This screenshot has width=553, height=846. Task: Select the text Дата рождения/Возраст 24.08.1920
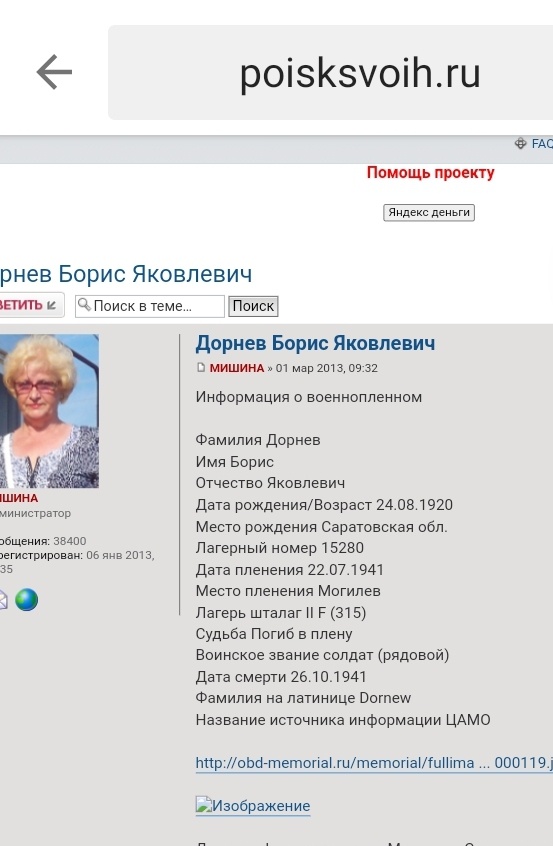pyautogui.click(x=324, y=505)
